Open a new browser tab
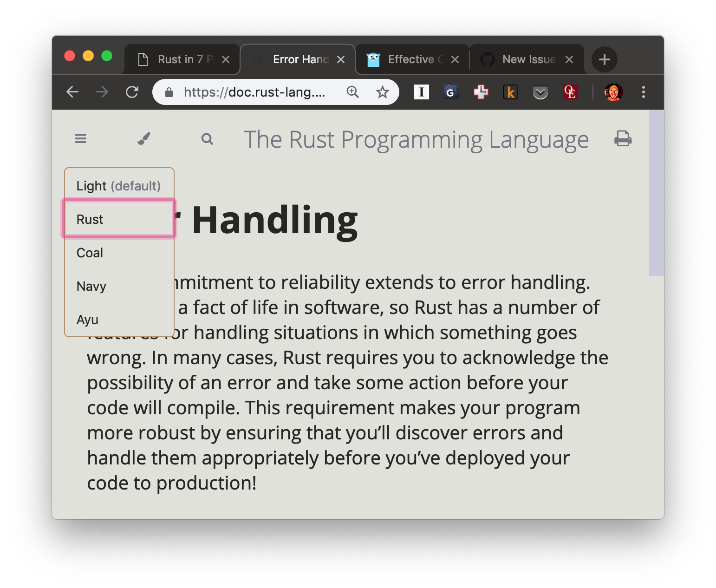The image size is (716, 588). [604, 59]
